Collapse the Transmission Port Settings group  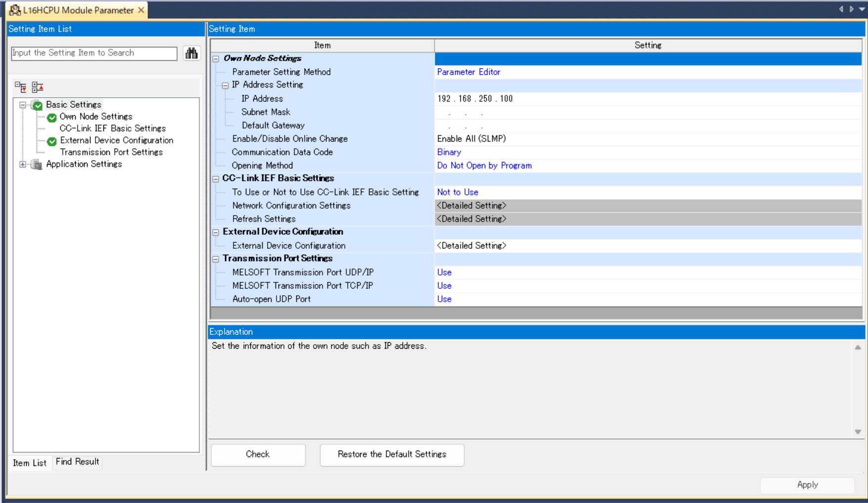(216, 259)
